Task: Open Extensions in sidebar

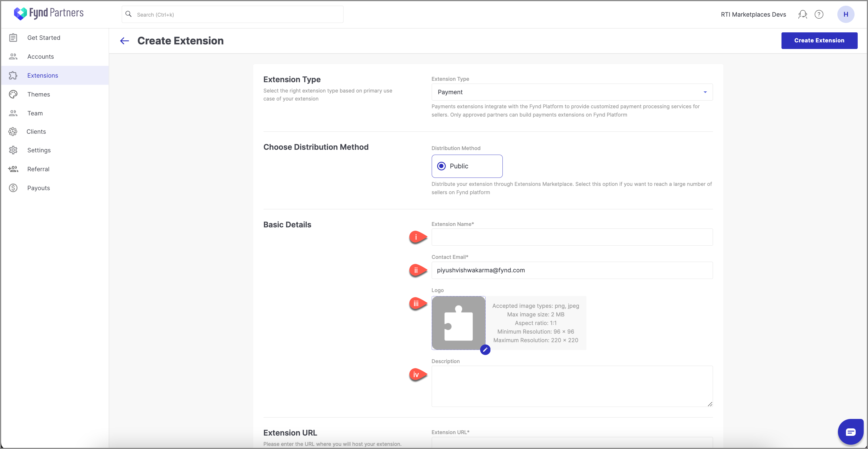Action: [55, 75]
